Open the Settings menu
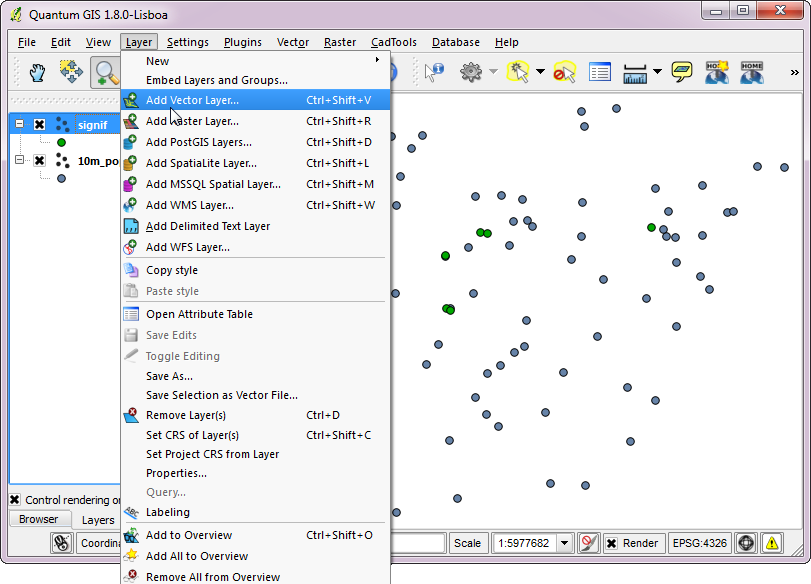This screenshot has height=584, width=811. click(x=188, y=42)
